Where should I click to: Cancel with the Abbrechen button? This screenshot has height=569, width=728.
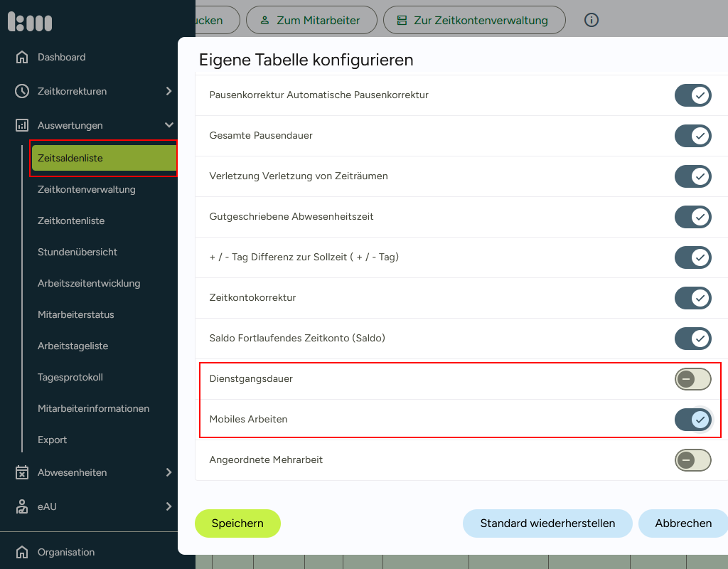(x=682, y=523)
